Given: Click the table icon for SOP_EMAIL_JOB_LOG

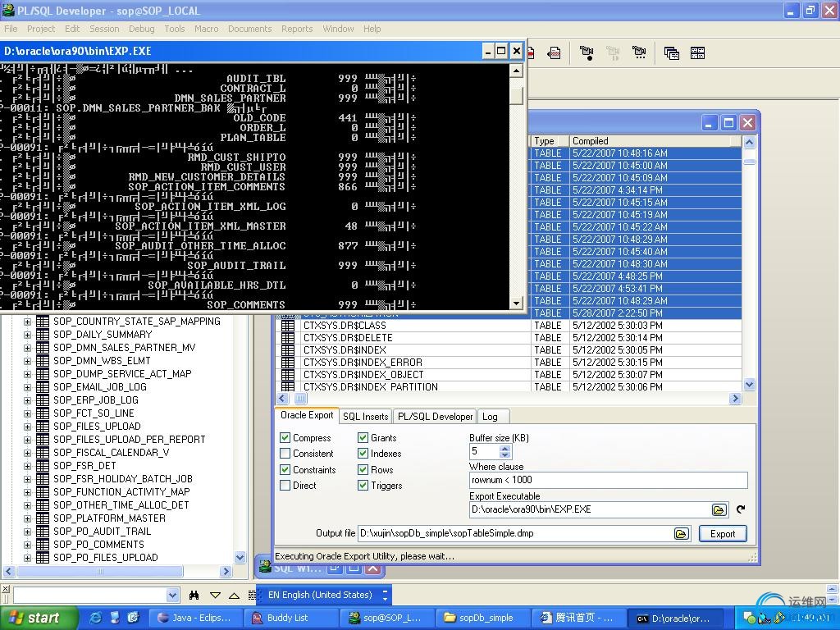Looking at the screenshot, I should pyautogui.click(x=43, y=387).
